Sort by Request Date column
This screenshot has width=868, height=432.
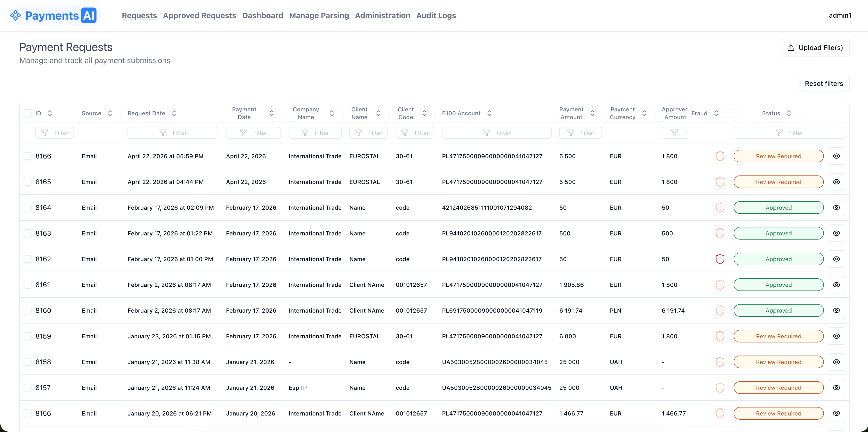pyautogui.click(x=174, y=113)
